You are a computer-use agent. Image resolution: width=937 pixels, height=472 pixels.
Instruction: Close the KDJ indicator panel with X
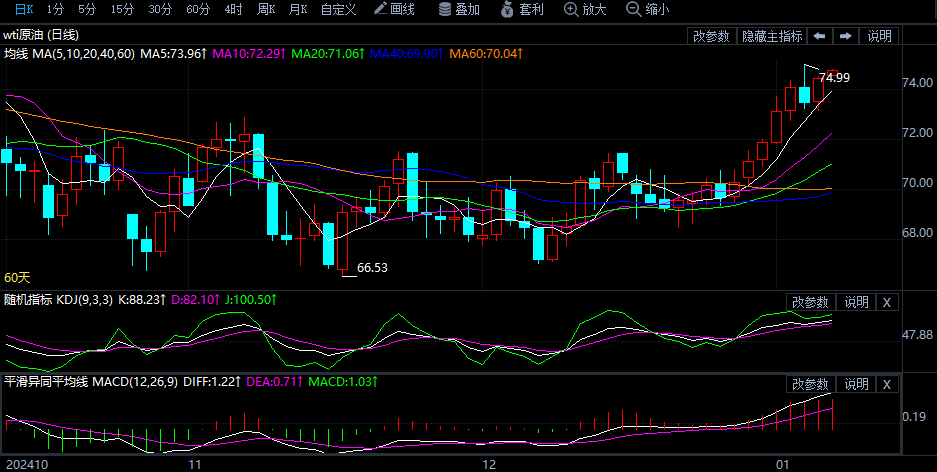(887, 302)
